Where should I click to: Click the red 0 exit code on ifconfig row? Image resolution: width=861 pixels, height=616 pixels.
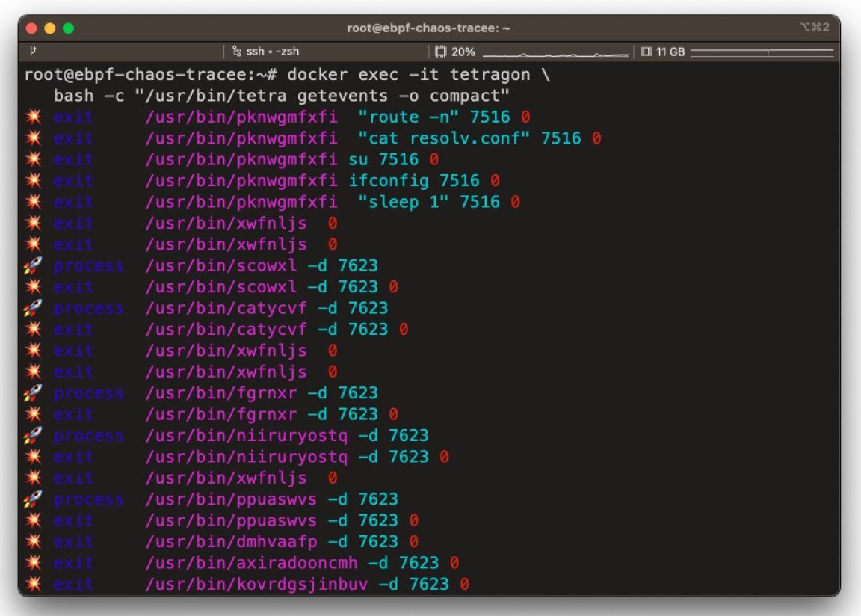tap(496, 181)
